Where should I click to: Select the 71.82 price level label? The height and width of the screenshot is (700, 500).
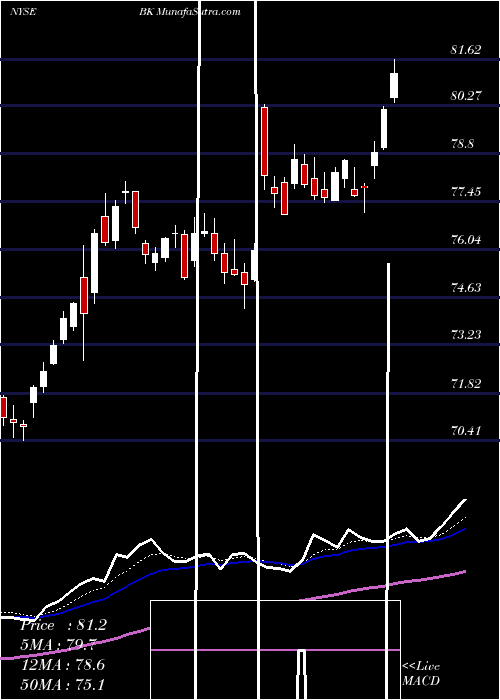[x=466, y=383]
